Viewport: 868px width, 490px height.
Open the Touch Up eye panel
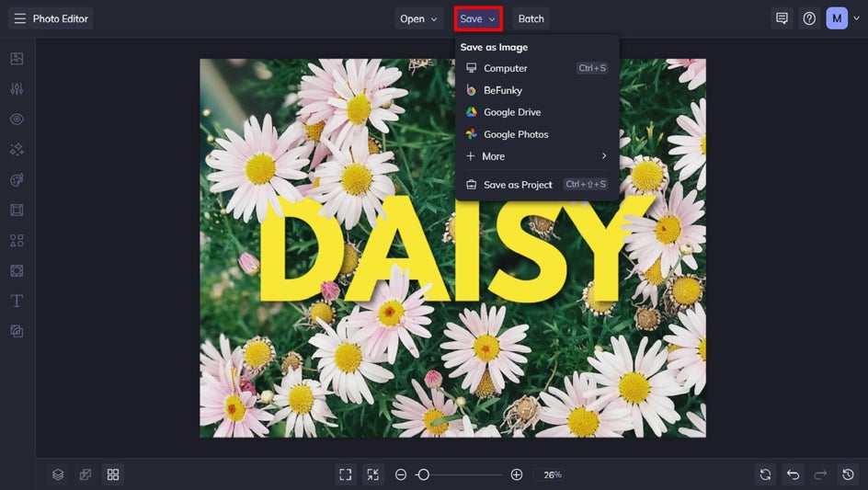coord(17,119)
